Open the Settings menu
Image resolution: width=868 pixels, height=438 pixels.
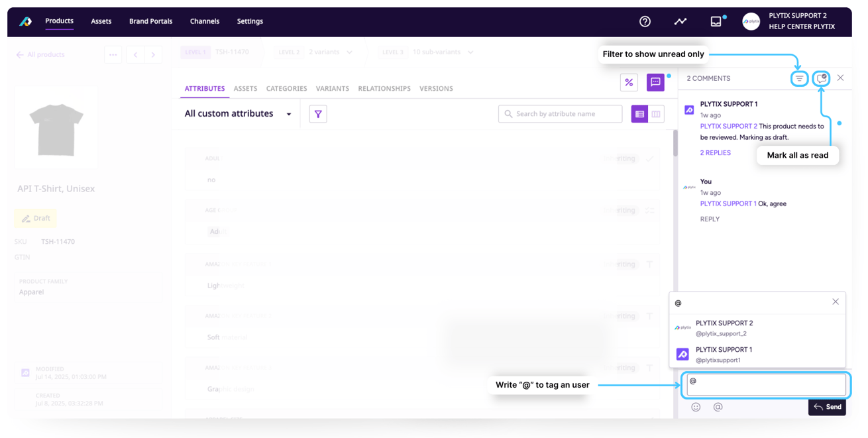[250, 21]
